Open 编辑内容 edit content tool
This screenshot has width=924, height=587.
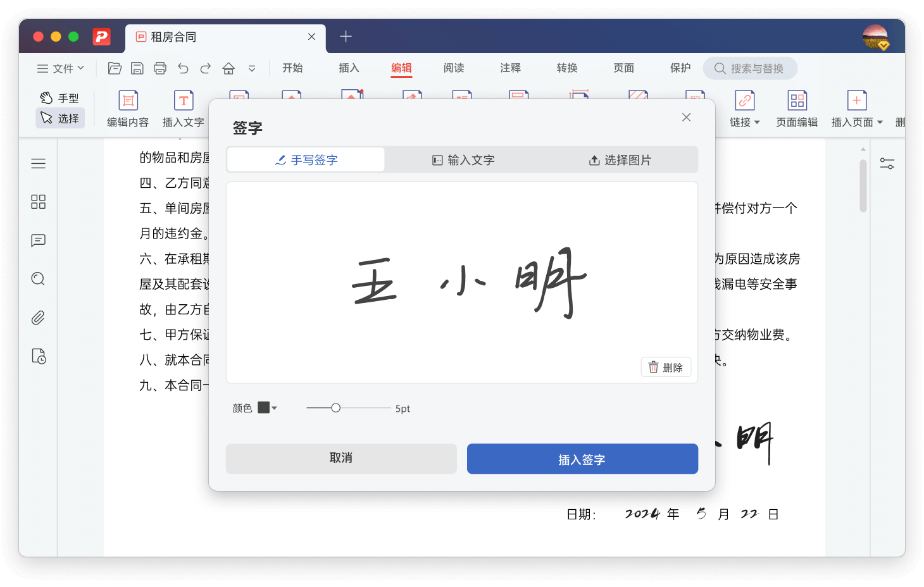click(128, 109)
